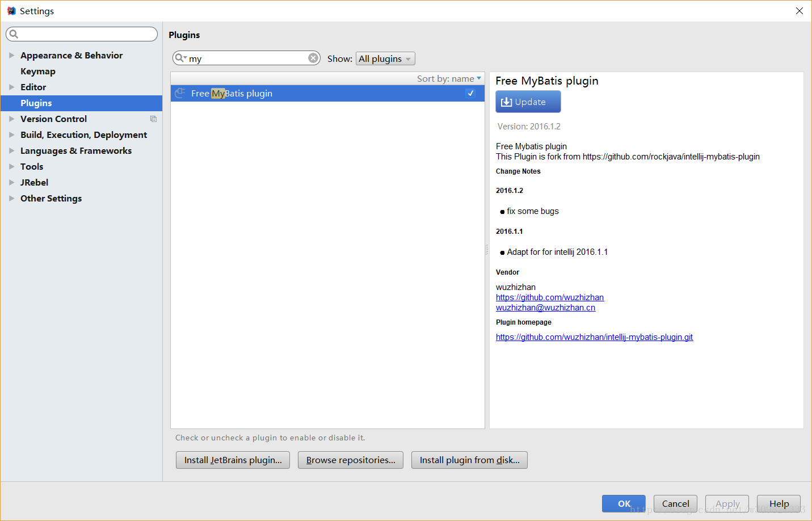
Task: Click the Apply button
Action: pyautogui.click(x=727, y=503)
